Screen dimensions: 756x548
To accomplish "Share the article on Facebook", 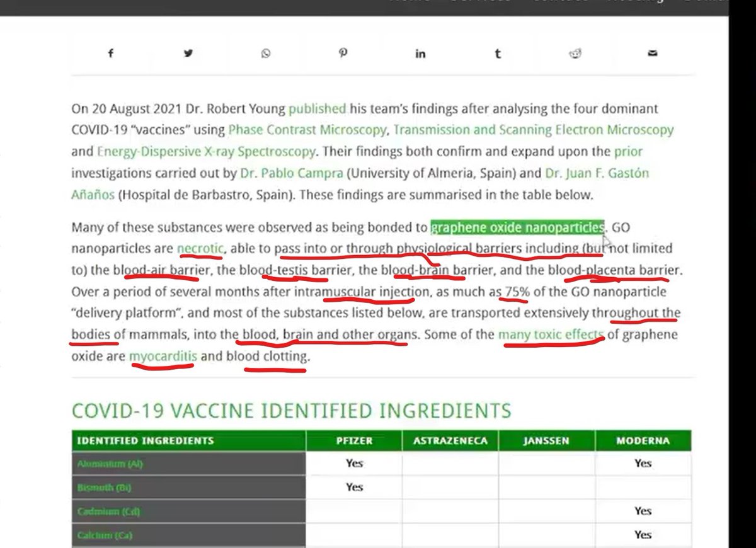I will point(110,54).
